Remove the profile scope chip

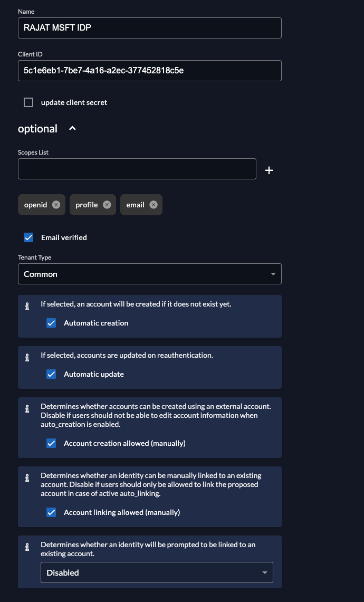[107, 205]
